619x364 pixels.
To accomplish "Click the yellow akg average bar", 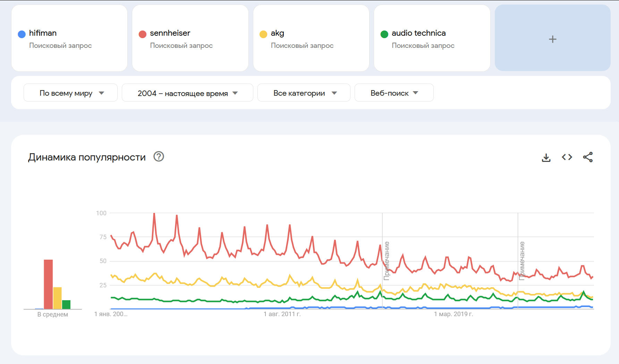I will tap(57, 298).
